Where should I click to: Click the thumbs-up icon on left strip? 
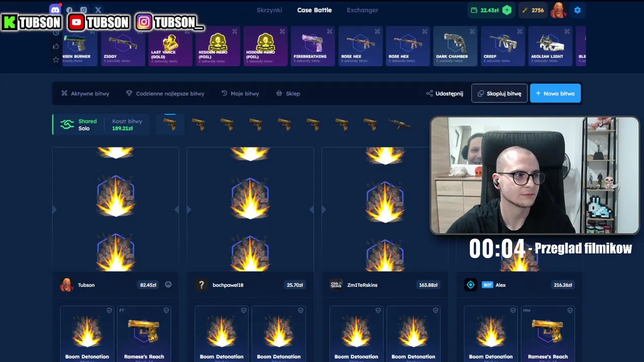(56, 46)
